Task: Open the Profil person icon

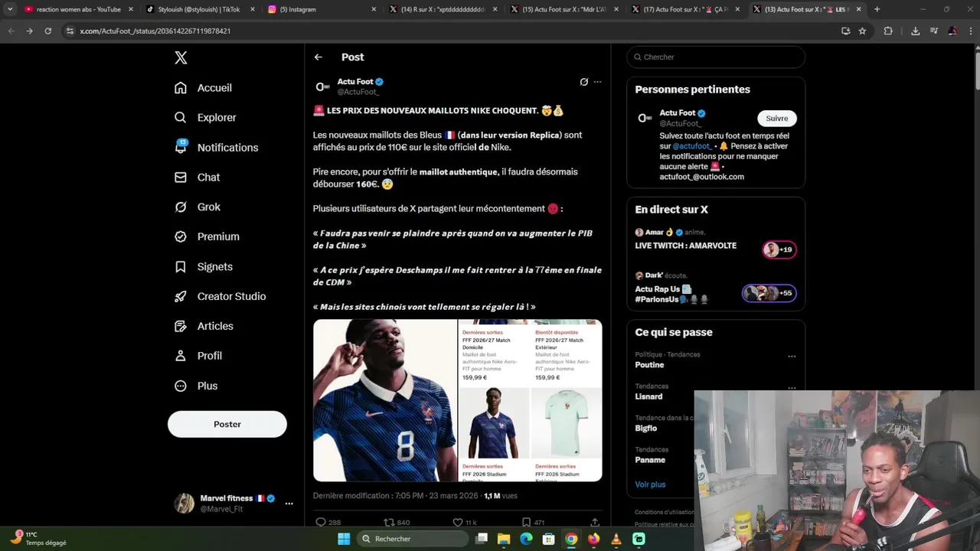Action: pyautogui.click(x=181, y=356)
